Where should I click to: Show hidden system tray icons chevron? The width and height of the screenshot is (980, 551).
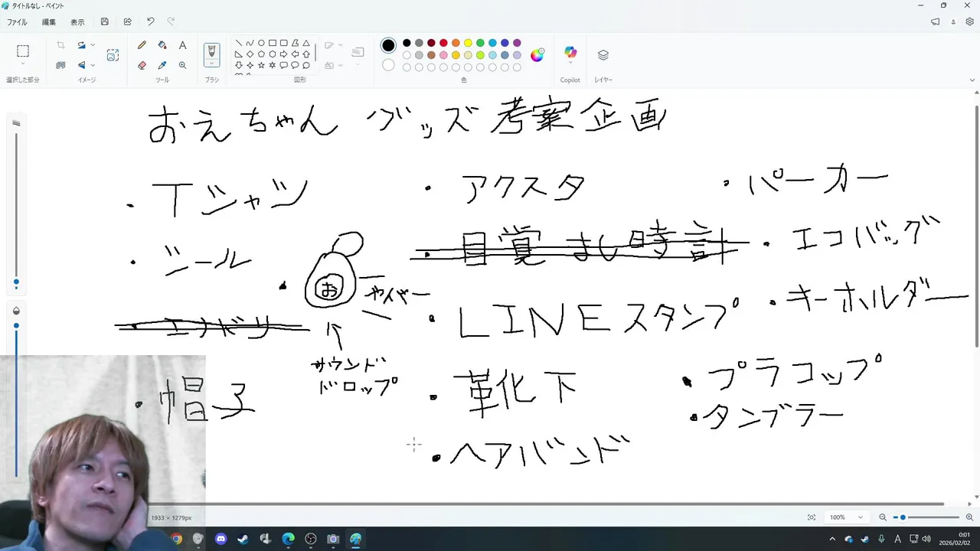[832, 539]
